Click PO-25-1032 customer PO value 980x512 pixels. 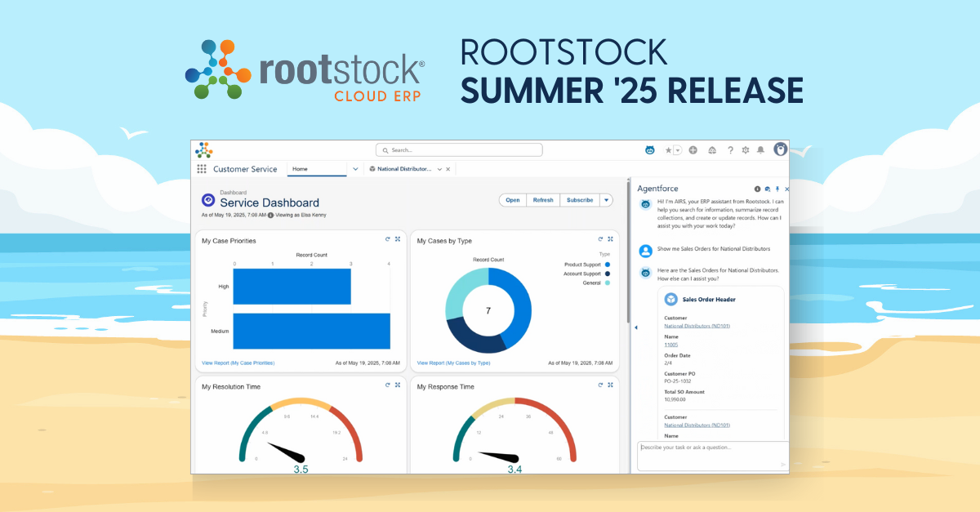[x=679, y=381]
